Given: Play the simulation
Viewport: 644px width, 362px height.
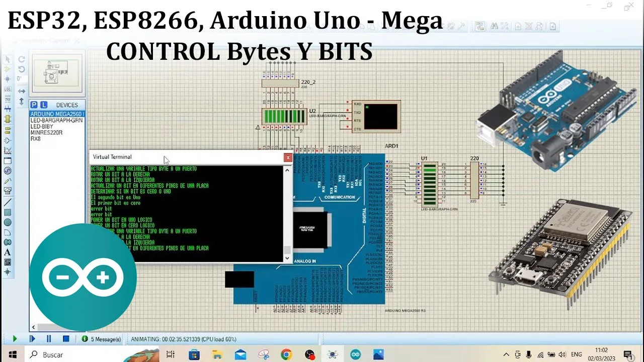Looking at the screenshot, I should (15, 339).
